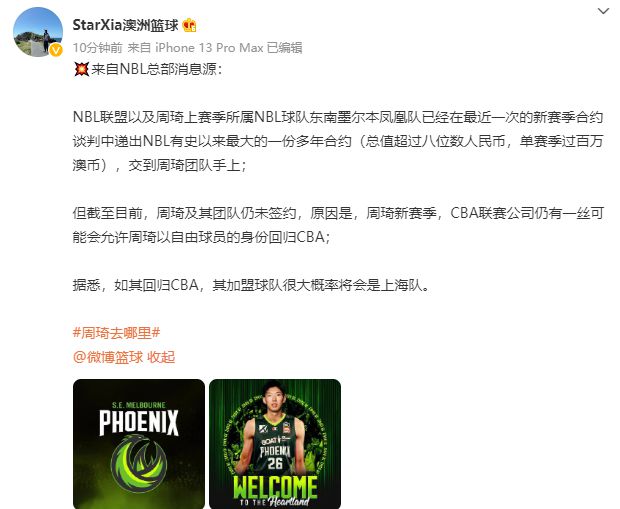Open StarXia澳洲篮球 username link
The width and height of the screenshot is (620, 509).
click(126, 25)
